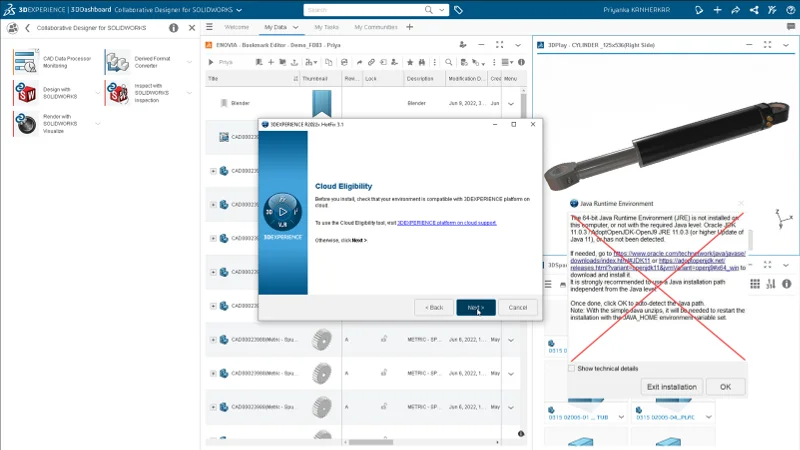Click the info icon in Bookmark Editor toolbar
800x450 pixels.
[x=521, y=62]
